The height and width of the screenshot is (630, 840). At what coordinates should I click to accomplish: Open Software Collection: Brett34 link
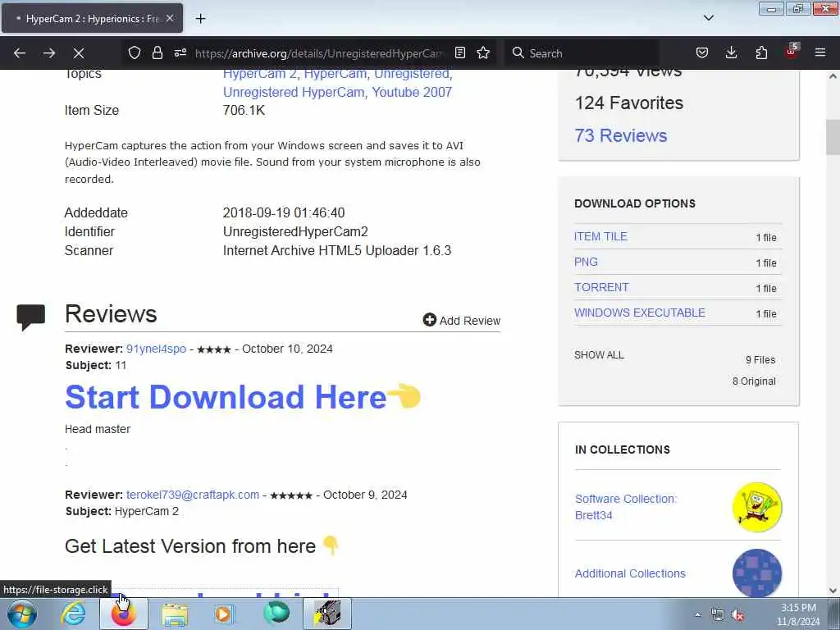626,507
